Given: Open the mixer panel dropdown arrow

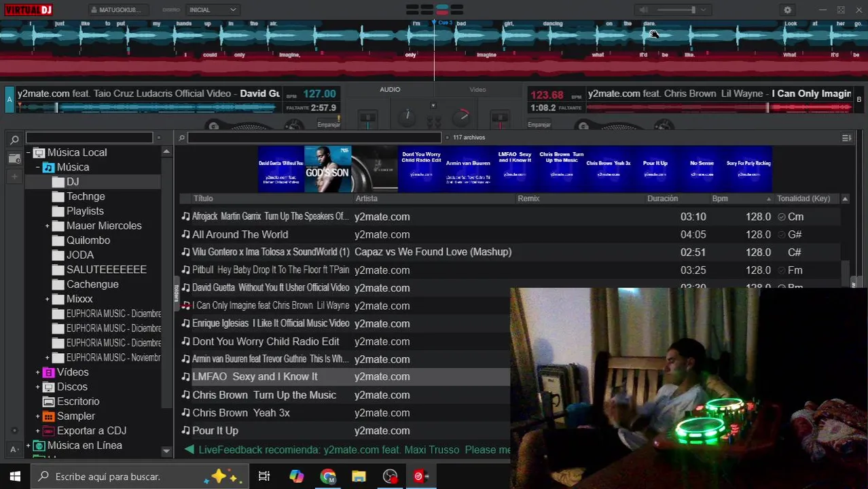Looking at the screenshot, I should pyautogui.click(x=433, y=106).
